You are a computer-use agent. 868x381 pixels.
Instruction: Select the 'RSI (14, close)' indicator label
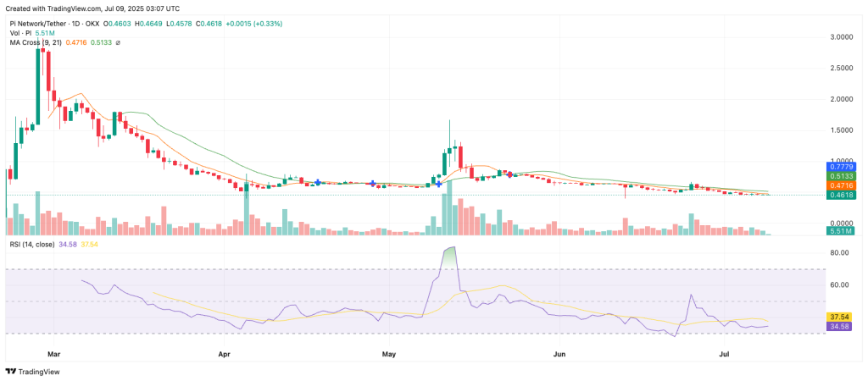tap(31, 244)
